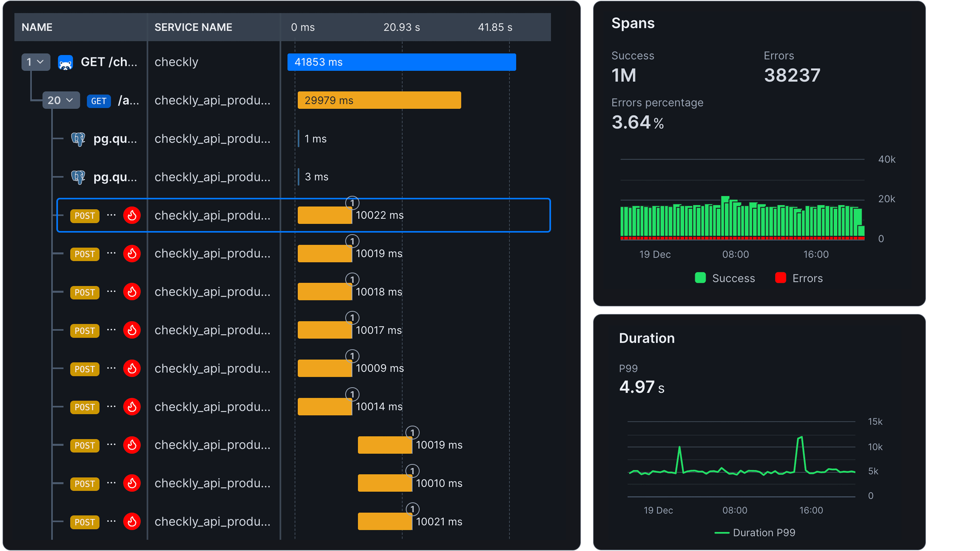Open the ellipsis menu on 10018 ms POST row
980x551 pixels.
111,292
